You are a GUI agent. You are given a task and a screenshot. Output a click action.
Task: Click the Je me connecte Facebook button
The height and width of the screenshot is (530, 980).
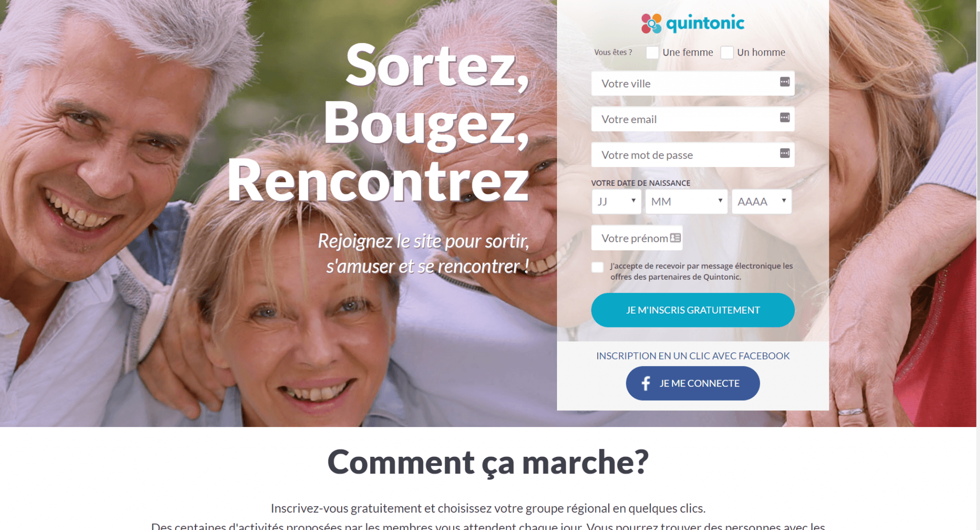[x=693, y=383]
